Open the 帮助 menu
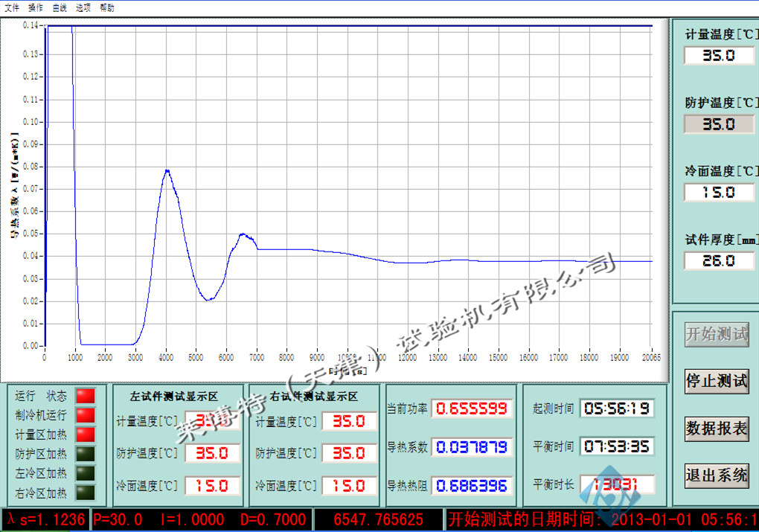759x532 pixels. click(x=107, y=7)
